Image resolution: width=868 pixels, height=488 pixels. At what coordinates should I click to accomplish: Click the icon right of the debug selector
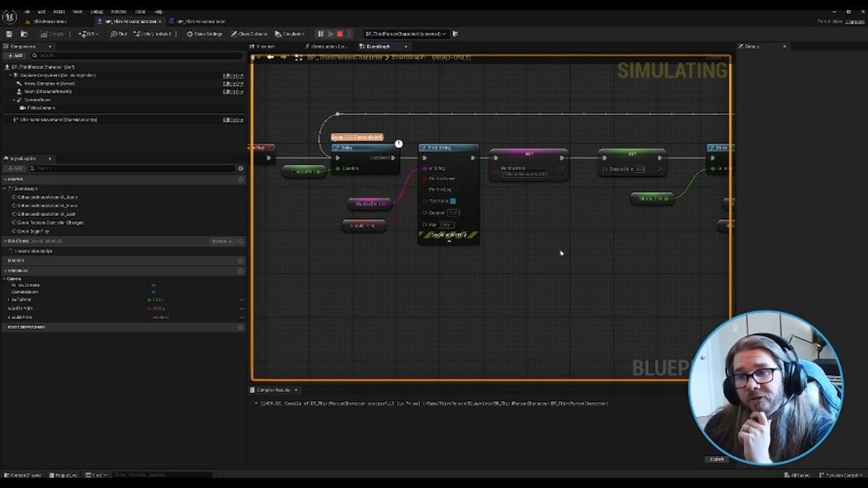[455, 34]
